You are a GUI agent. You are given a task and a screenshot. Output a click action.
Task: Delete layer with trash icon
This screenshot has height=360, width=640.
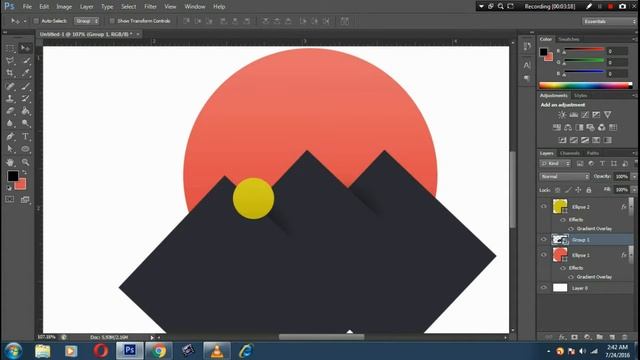coord(624,337)
